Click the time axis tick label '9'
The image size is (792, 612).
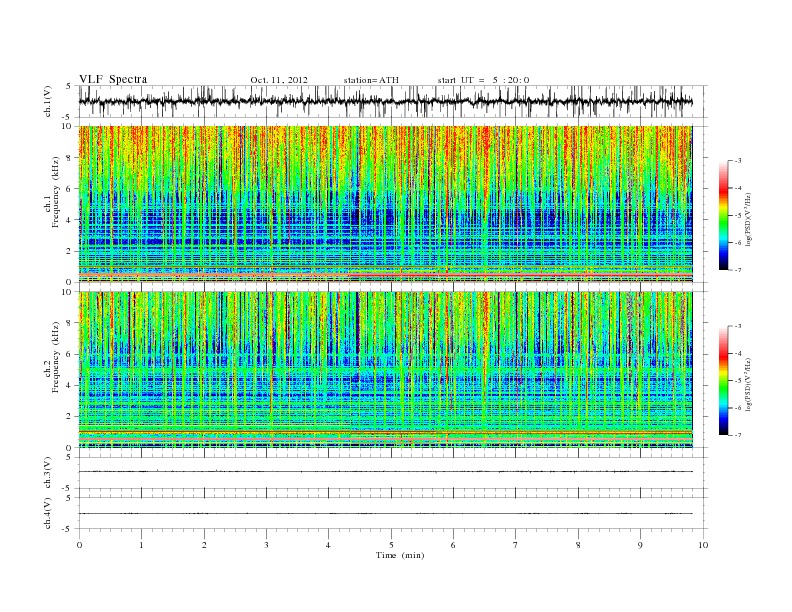tap(640, 545)
